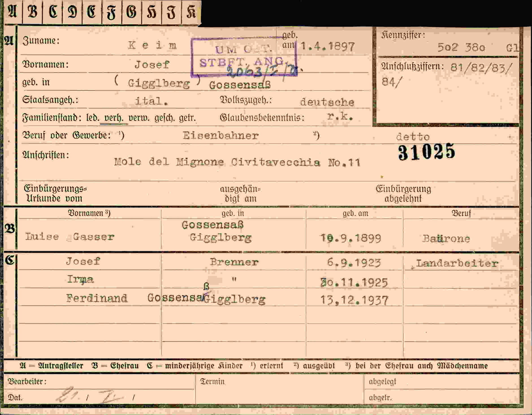Select index tab letter G
Screen dimensions: 532x415
click(132, 12)
